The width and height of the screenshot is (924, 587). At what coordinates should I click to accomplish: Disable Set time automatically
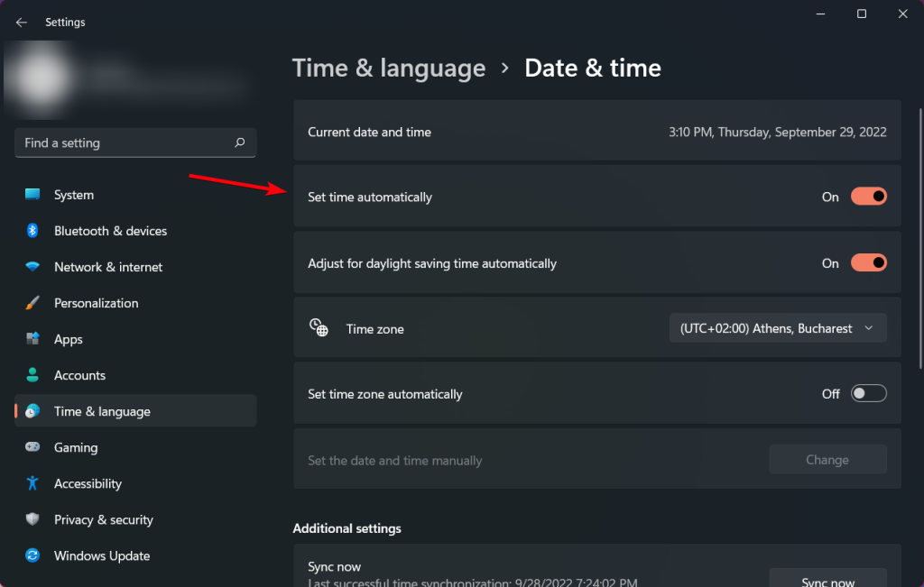point(868,196)
